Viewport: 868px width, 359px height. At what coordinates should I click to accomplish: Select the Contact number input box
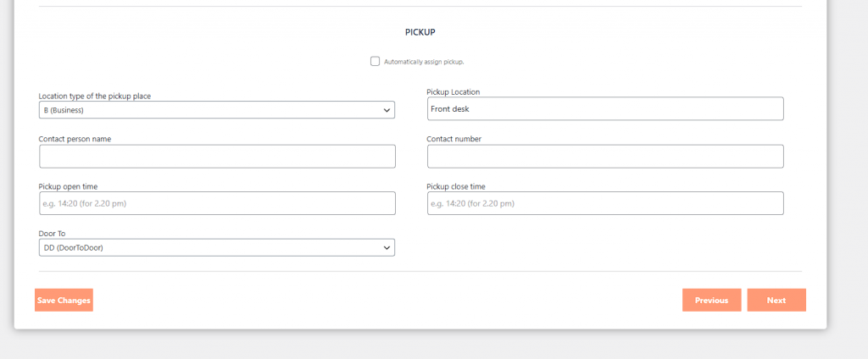604,156
